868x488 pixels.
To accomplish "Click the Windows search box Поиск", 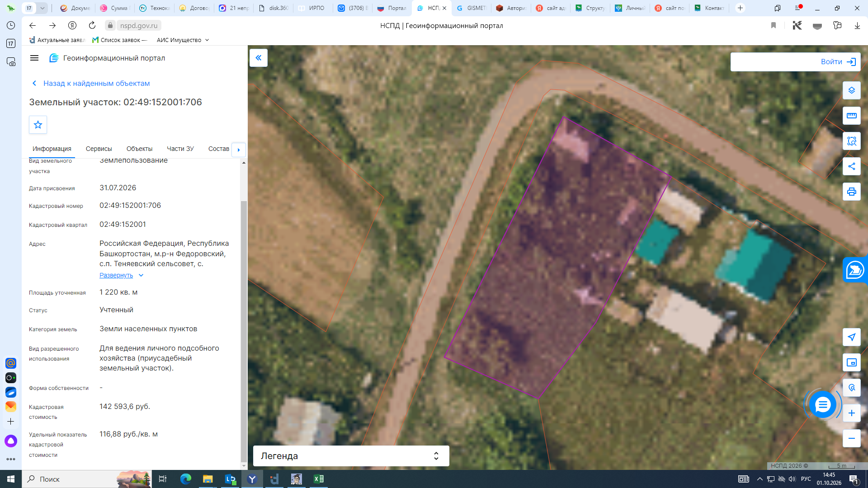I will pos(87,479).
